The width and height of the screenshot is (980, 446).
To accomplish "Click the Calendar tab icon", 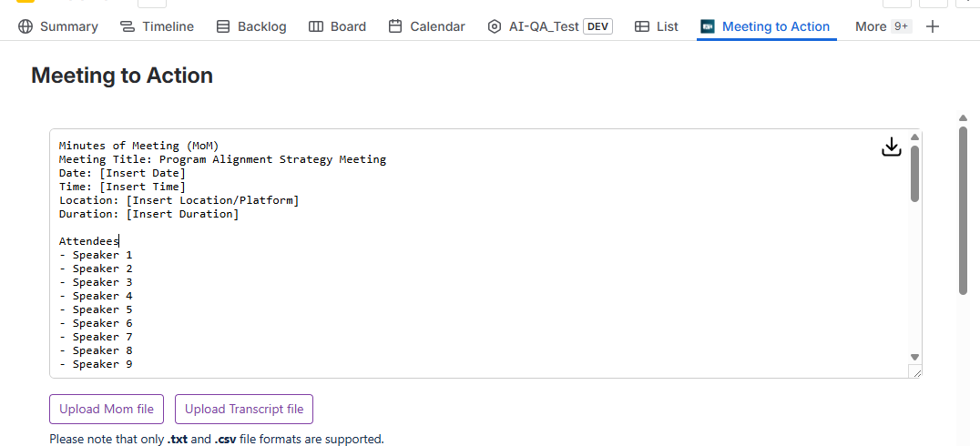I will tap(395, 26).
